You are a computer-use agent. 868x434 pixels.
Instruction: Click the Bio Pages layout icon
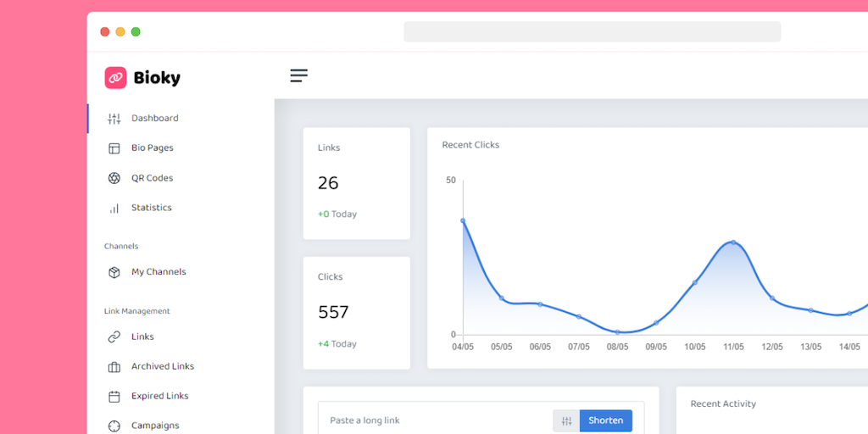tap(114, 148)
